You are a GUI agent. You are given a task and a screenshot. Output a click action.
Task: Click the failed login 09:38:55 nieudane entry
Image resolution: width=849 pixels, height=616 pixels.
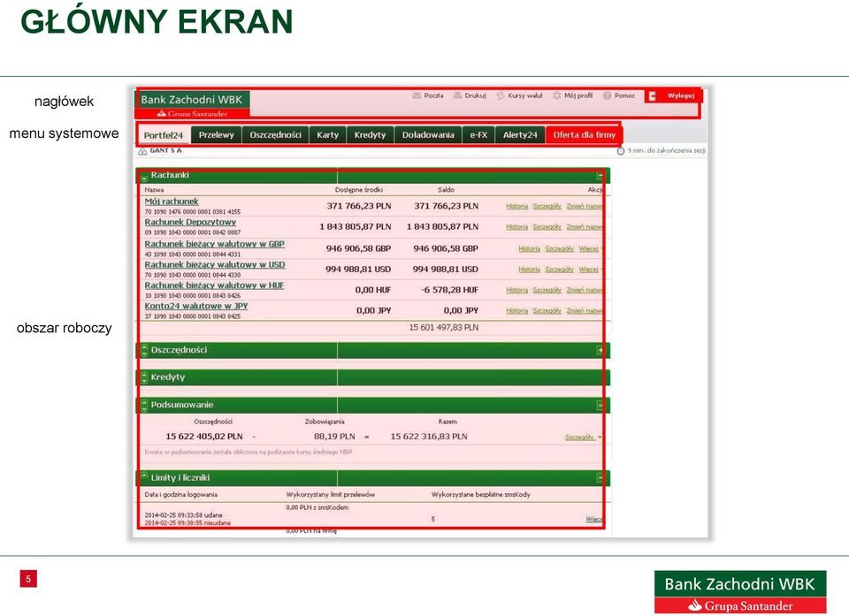(x=187, y=523)
